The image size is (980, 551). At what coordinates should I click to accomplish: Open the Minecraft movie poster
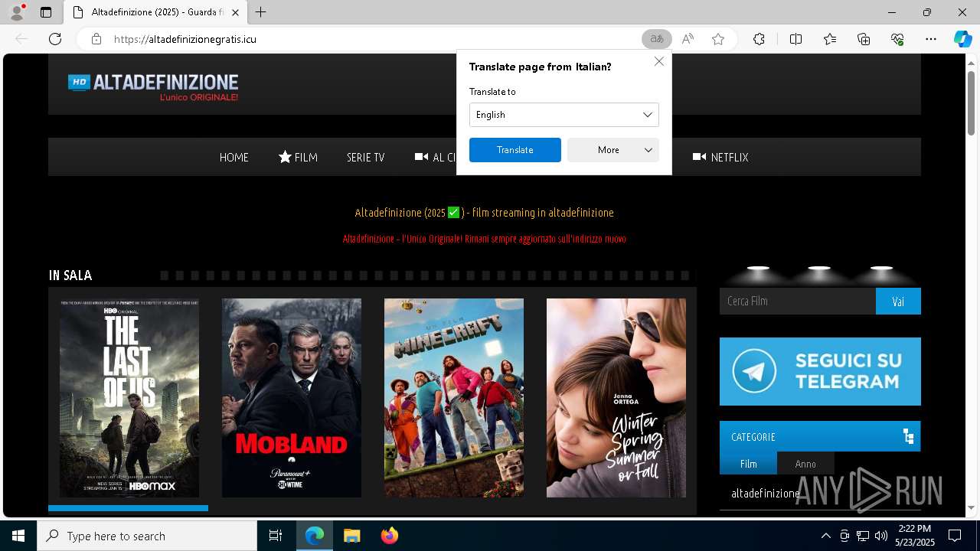click(x=454, y=398)
